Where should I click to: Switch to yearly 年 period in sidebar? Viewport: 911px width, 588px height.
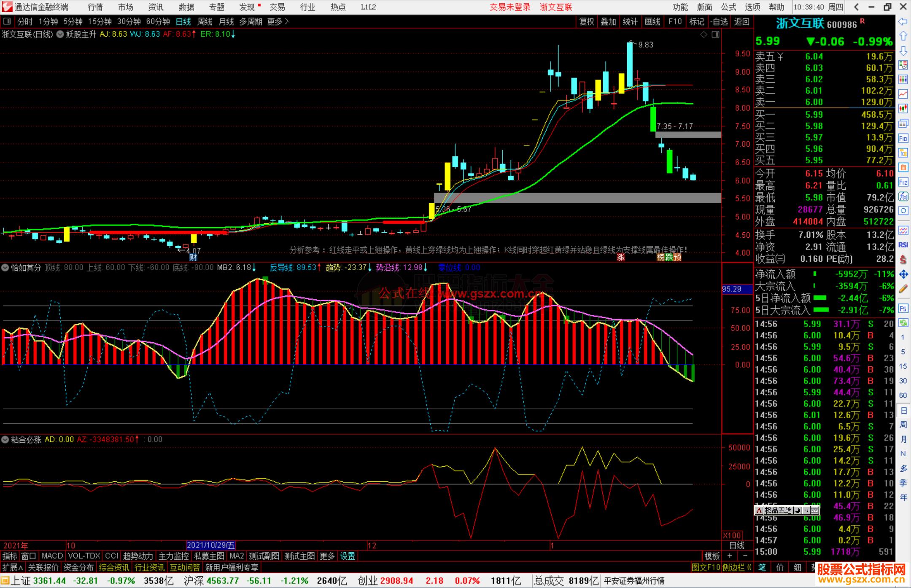[x=903, y=497]
